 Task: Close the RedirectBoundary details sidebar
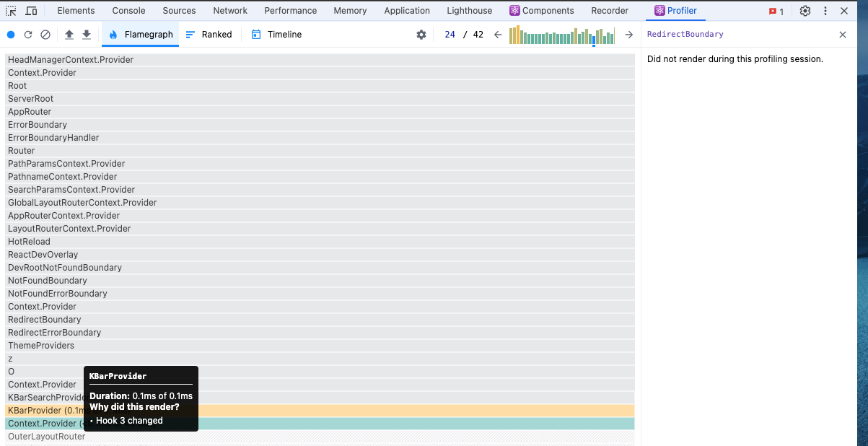pyautogui.click(x=843, y=35)
